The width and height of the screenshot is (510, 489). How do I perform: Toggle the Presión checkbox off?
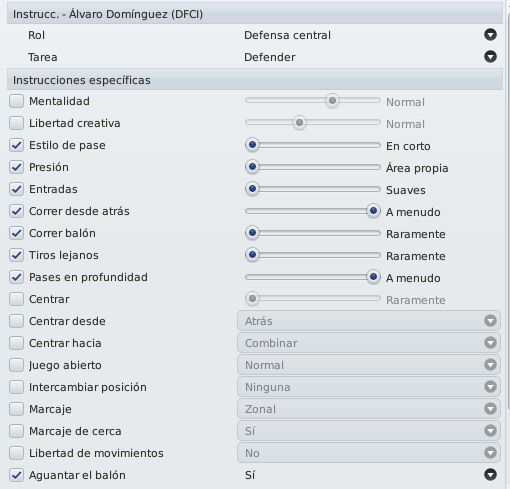(16, 167)
